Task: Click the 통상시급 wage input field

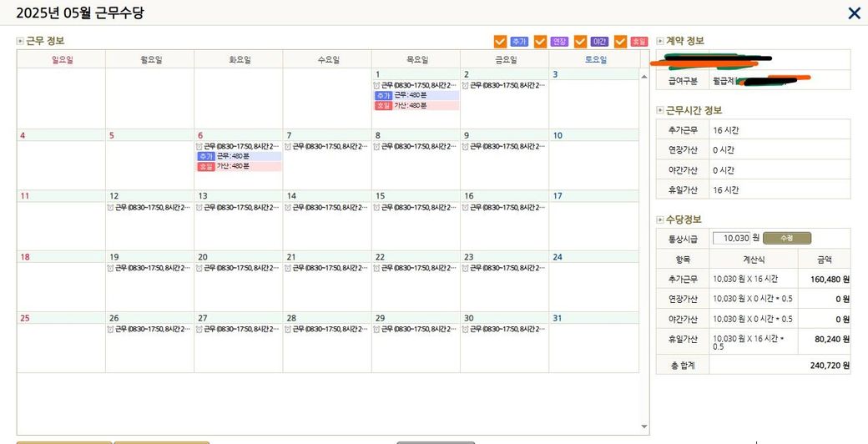Action: coord(731,238)
